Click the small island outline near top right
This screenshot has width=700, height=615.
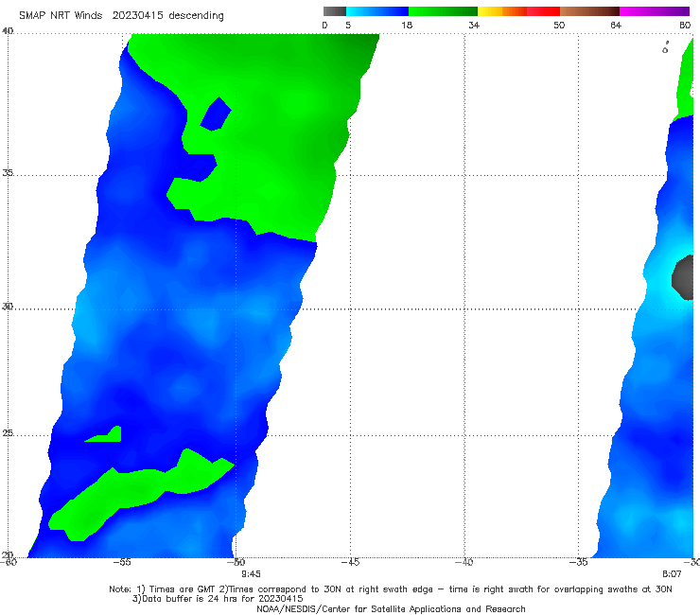pyautogui.click(x=665, y=48)
